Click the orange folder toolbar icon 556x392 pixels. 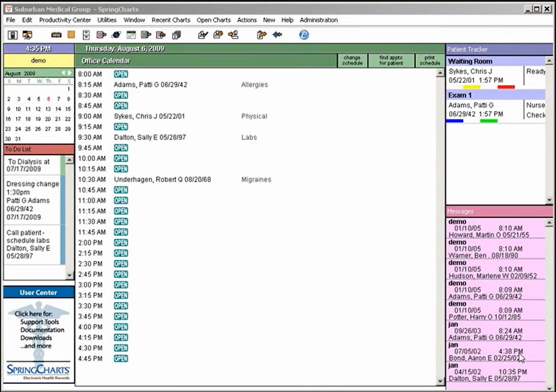[71, 34]
